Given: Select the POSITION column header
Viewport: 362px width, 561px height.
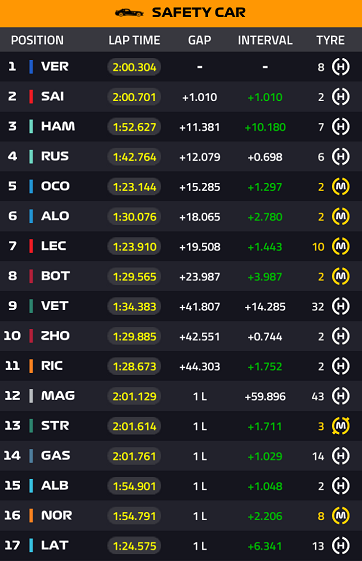Looking at the screenshot, I should pos(37,40).
